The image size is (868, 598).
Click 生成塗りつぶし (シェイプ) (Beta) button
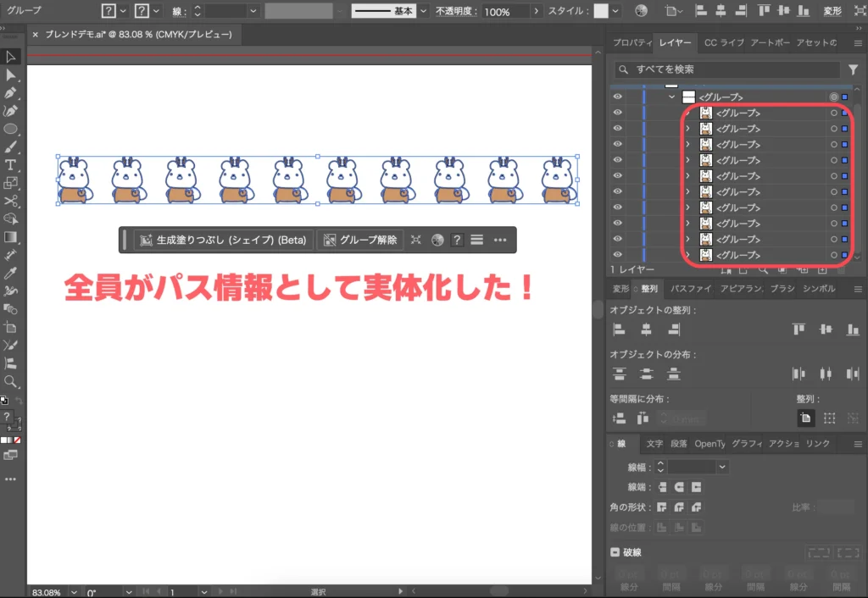[223, 240]
